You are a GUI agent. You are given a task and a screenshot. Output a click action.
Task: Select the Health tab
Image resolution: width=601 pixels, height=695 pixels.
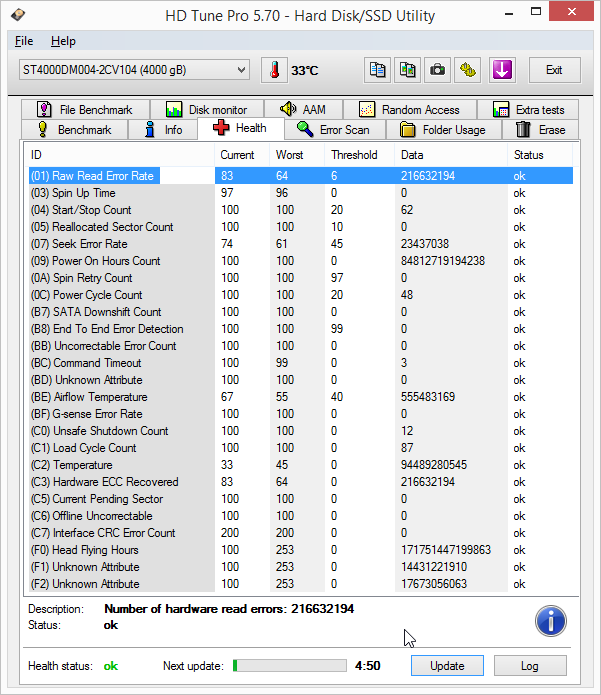(x=241, y=128)
